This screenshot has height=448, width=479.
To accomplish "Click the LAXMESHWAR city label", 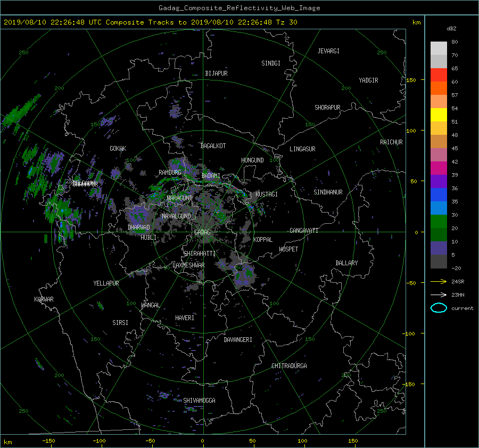I will tap(188, 265).
